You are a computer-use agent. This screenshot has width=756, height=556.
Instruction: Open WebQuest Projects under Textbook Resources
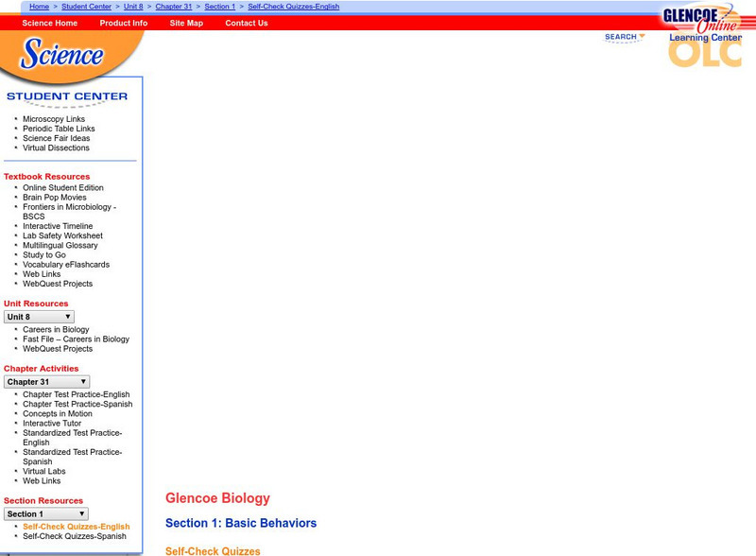point(58,284)
